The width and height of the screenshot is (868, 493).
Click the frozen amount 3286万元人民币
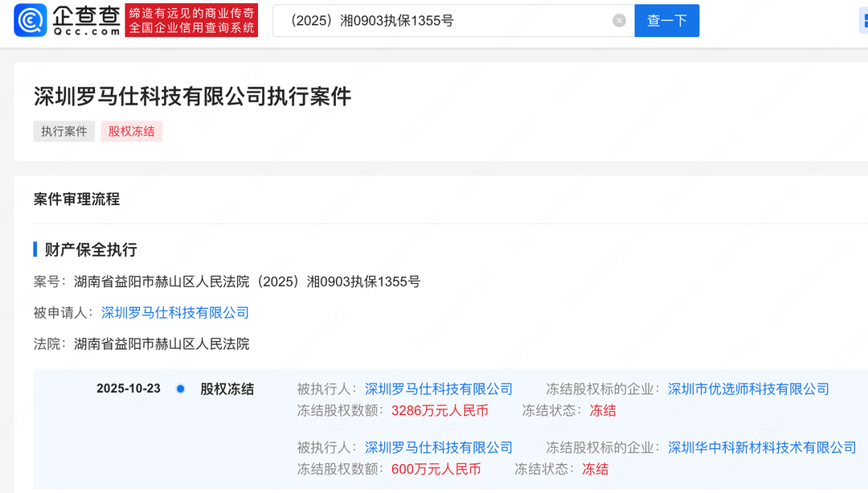[x=436, y=410]
